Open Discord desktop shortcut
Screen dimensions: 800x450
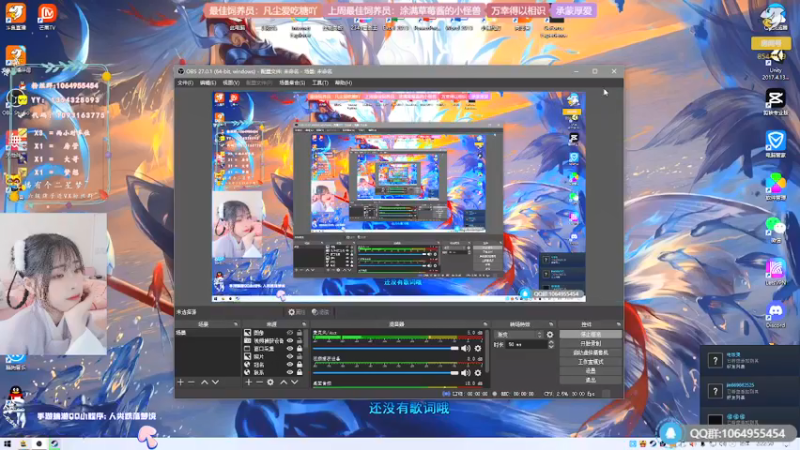coord(775,314)
